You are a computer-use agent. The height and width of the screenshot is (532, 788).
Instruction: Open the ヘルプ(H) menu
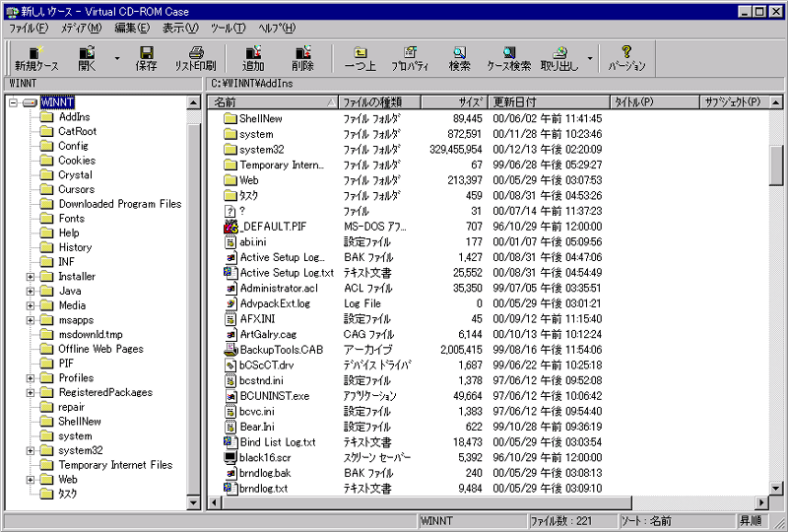pyautogui.click(x=277, y=29)
